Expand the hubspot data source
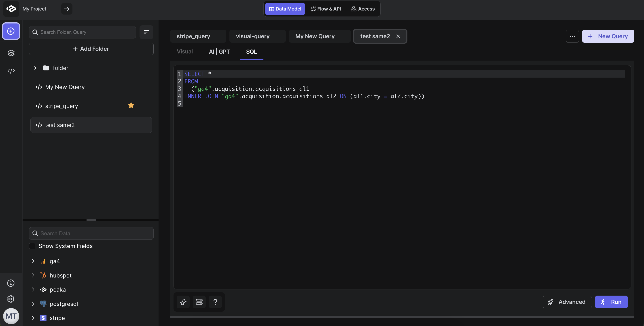 33,275
